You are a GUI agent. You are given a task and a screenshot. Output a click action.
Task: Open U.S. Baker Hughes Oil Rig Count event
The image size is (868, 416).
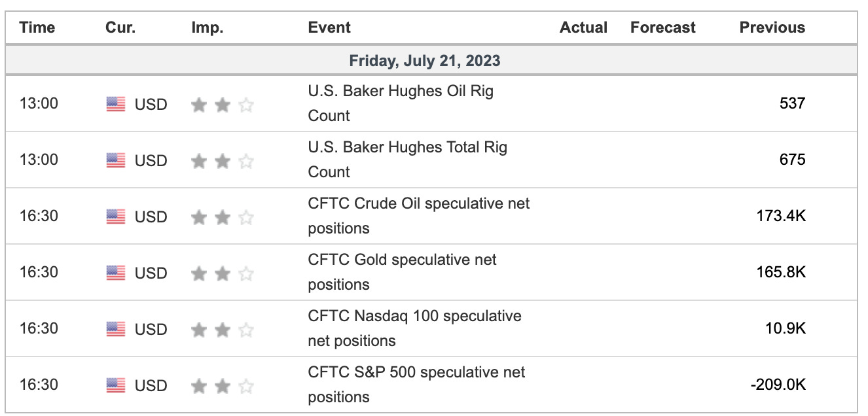click(401, 103)
